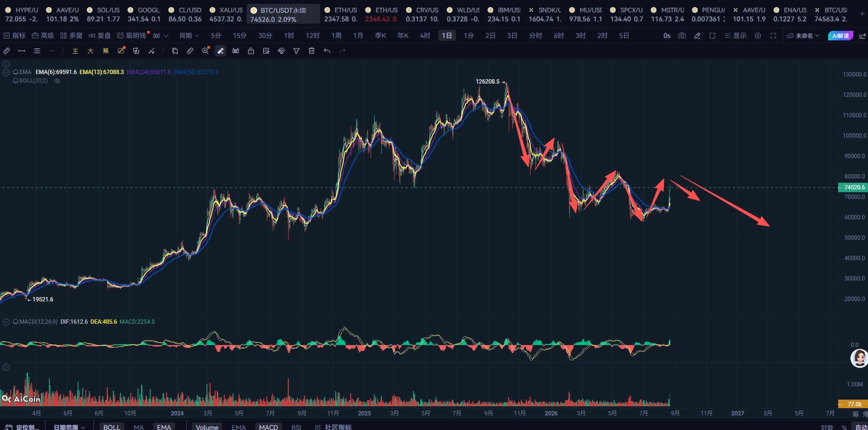The height and width of the screenshot is (430, 868).
Task: Toggle the lock drawings icon
Action: [x=251, y=51]
